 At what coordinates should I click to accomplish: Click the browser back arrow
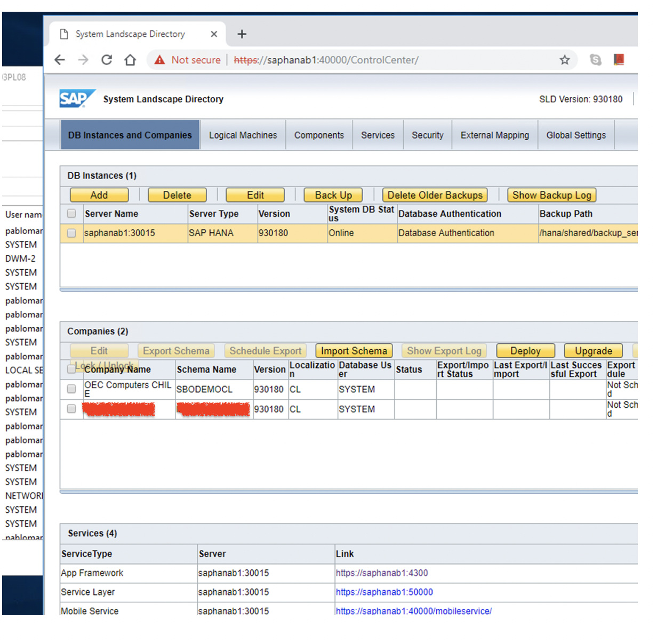coord(60,60)
